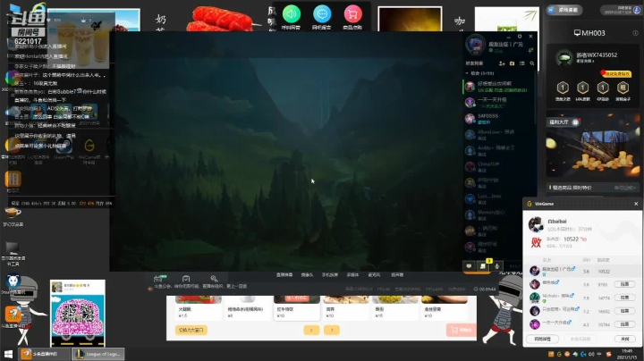
Task: Click the first hexagon badge in cafe panel
Action: pos(563,88)
